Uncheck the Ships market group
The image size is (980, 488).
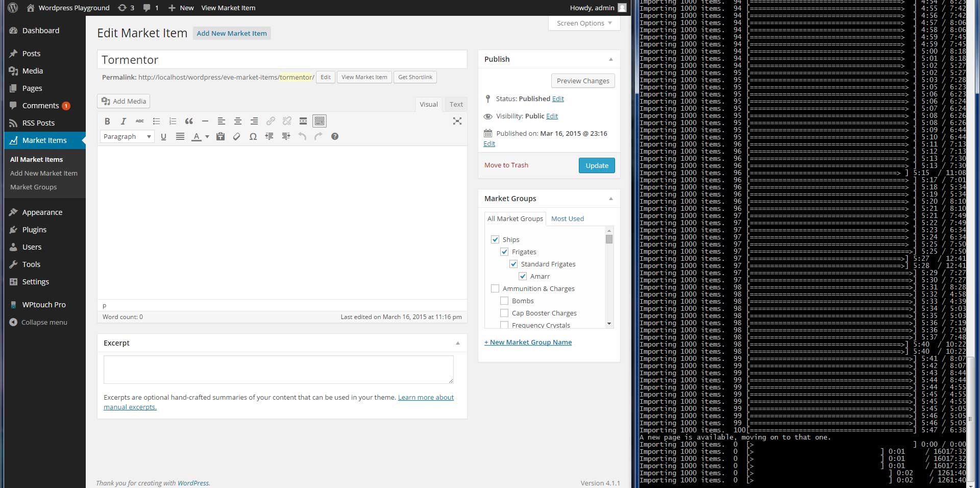pyautogui.click(x=495, y=239)
